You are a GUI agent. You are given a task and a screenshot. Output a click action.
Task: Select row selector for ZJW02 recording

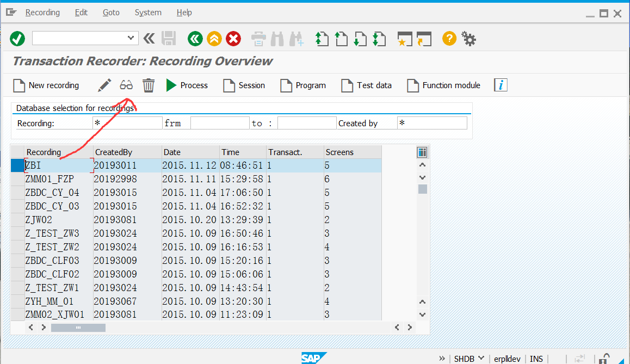(x=17, y=220)
